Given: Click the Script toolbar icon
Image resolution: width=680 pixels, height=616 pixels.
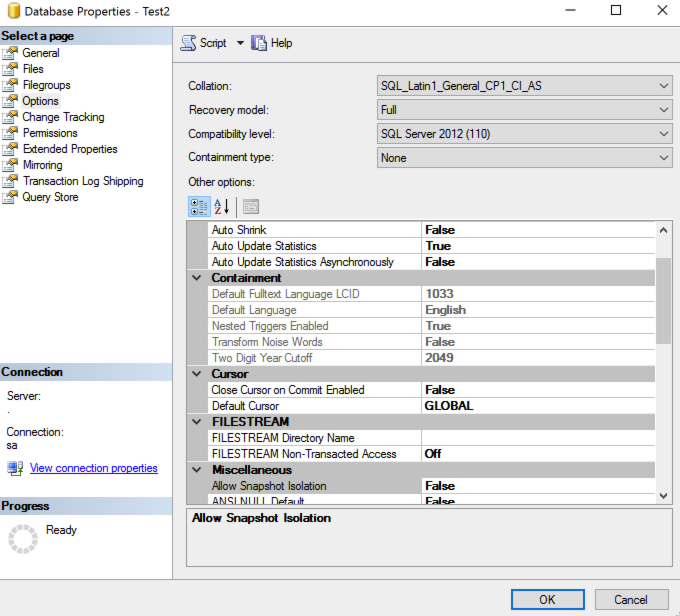Looking at the screenshot, I should point(188,43).
